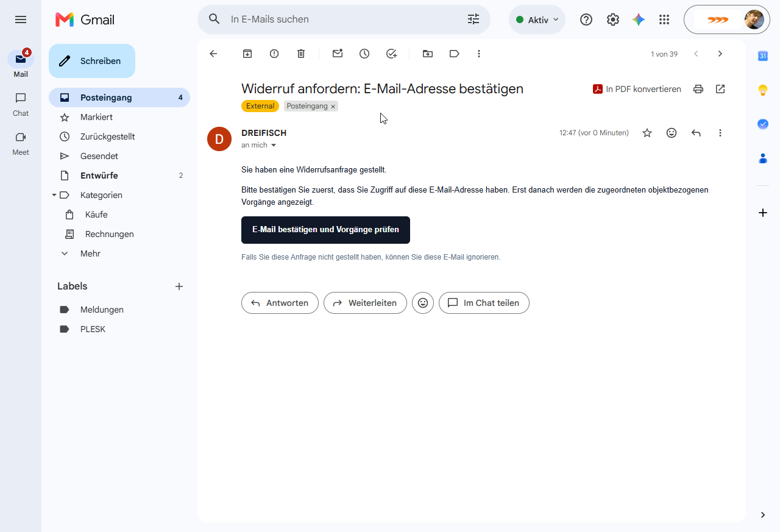Open the Aktiv status dropdown

pos(537,20)
